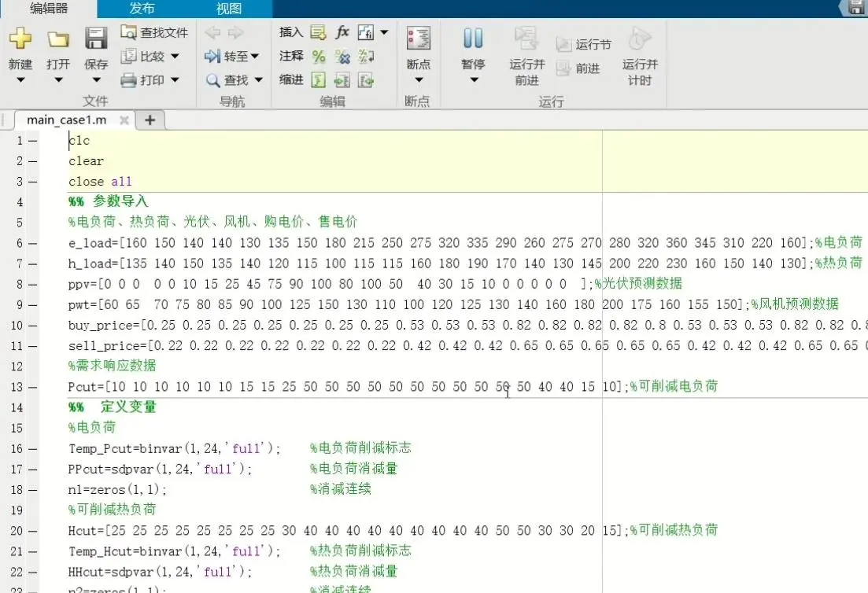Screen dimensions: 868x593
Task: Click Find Files (查找文件) button
Action: pos(154,32)
